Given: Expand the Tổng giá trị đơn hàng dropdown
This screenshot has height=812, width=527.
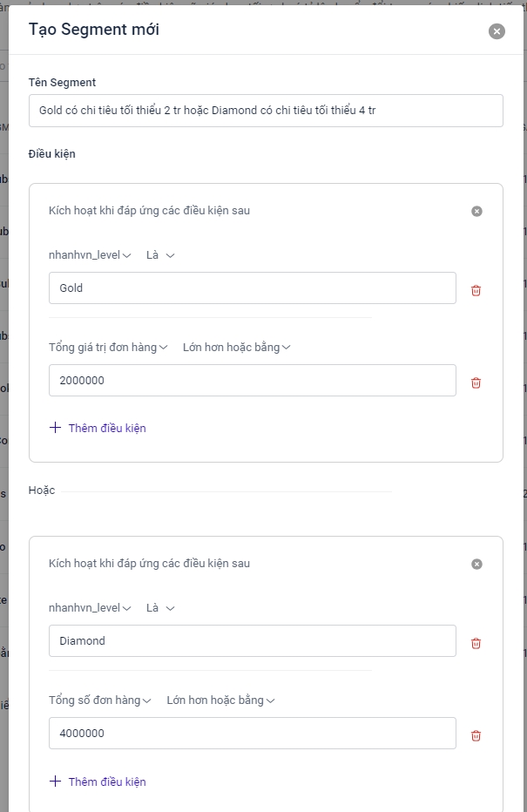Looking at the screenshot, I should [109, 347].
